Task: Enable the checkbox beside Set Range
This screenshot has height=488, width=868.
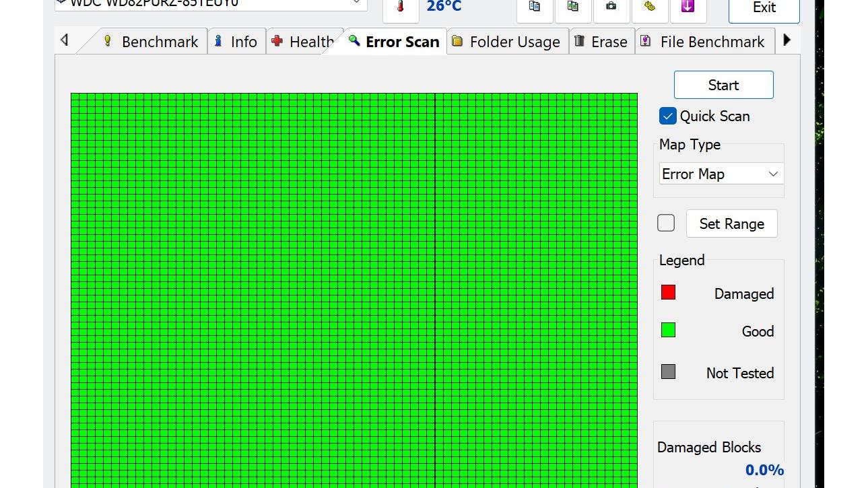Action: click(x=666, y=223)
